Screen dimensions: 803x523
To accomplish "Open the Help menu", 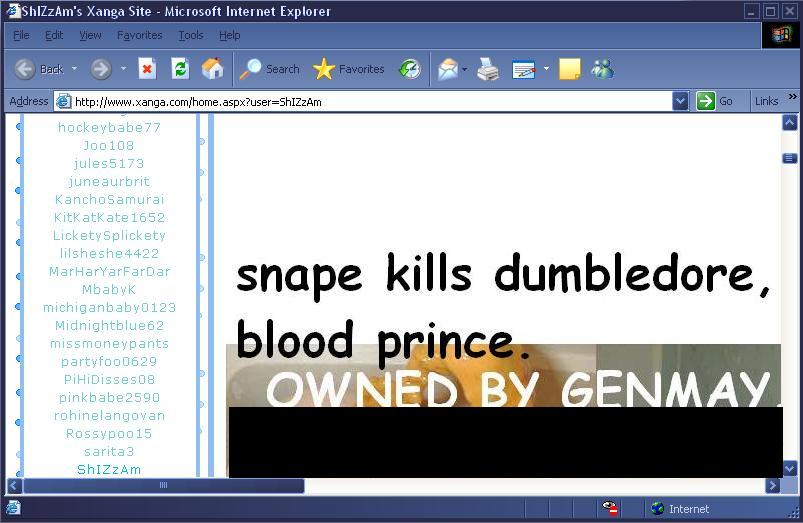I will (x=229, y=35).
